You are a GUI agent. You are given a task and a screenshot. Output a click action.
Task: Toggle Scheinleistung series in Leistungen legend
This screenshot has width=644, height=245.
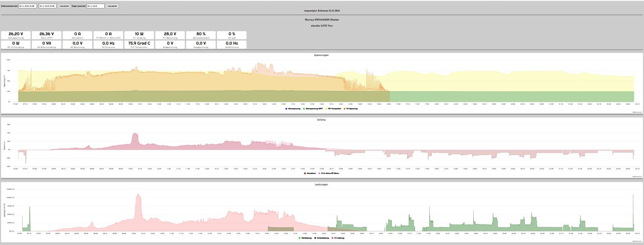[321, 238]
